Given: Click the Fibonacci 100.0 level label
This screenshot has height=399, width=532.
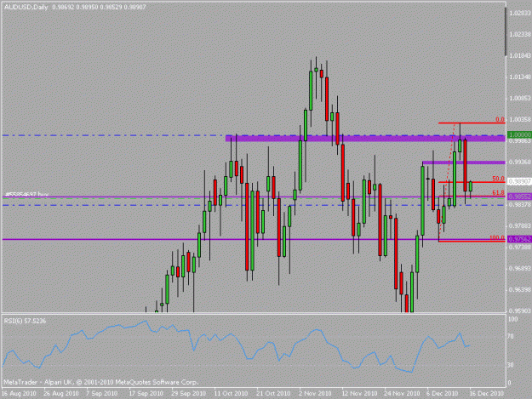Looking at the screenshot, I should [497, 238].
